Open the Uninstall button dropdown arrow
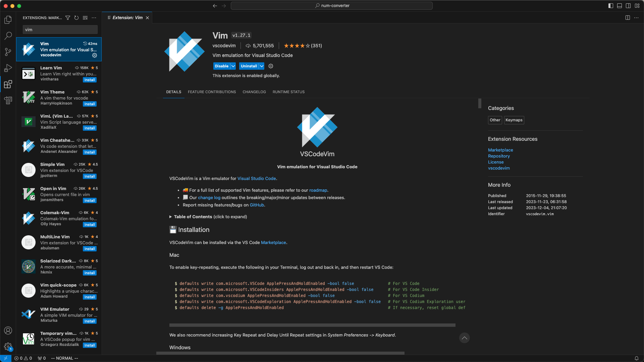The height and width of the screenshot is (362, 644). point(262,66)
